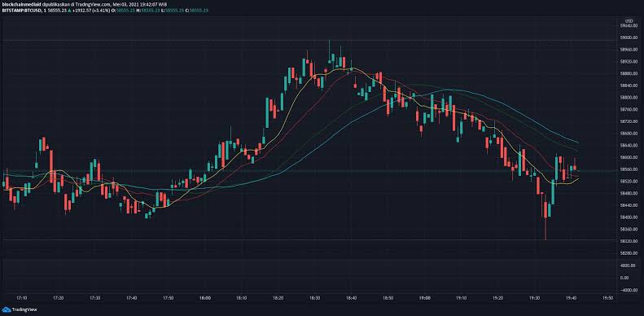Click the 18:10 time axis label
The width and height of the screenshot is (644, 316).
point(242,297)
